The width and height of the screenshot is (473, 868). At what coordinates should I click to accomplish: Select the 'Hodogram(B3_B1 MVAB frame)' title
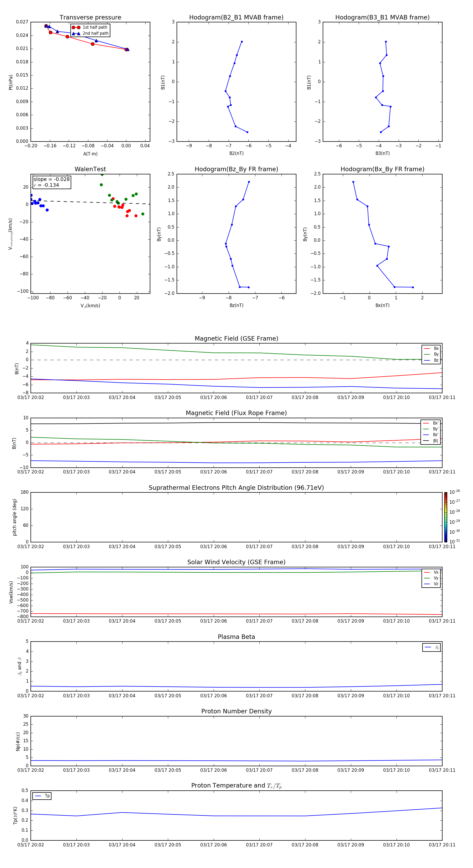(x=382, y=18)
